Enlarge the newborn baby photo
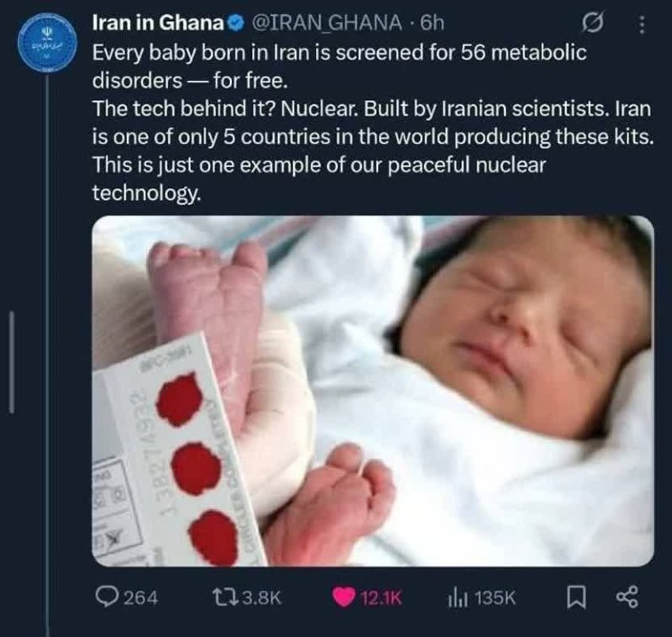 tap(373, 391)
